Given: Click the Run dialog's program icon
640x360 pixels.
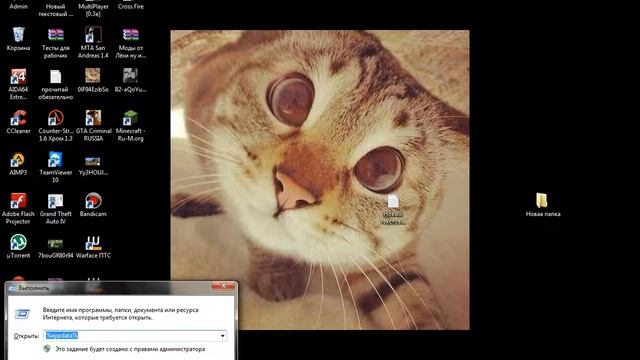Looking at the screenshot, I should (22, 314).
